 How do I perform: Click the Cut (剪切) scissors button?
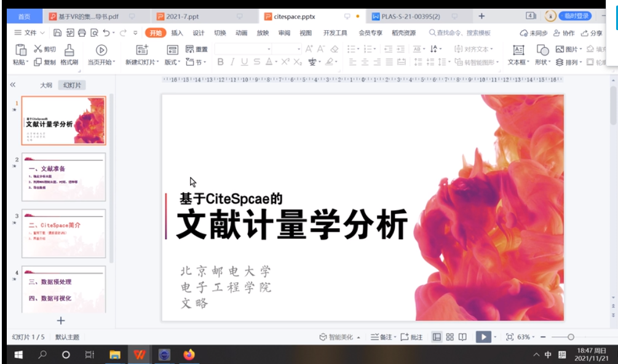45,49
